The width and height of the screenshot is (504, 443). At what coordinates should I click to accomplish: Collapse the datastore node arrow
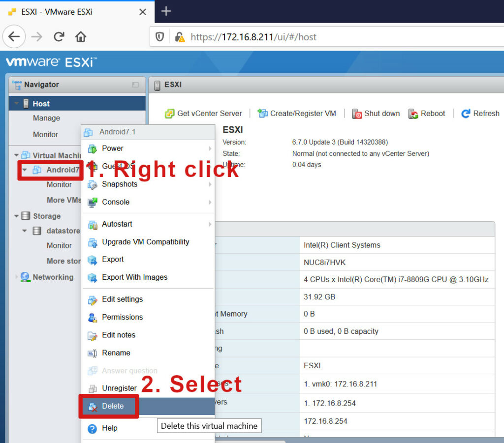coord(25,231)
